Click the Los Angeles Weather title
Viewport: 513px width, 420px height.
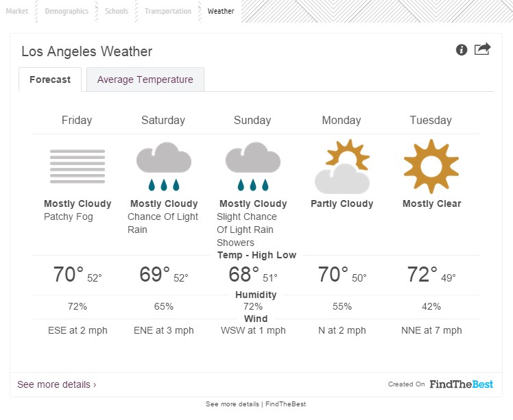[x=87, y=51]
